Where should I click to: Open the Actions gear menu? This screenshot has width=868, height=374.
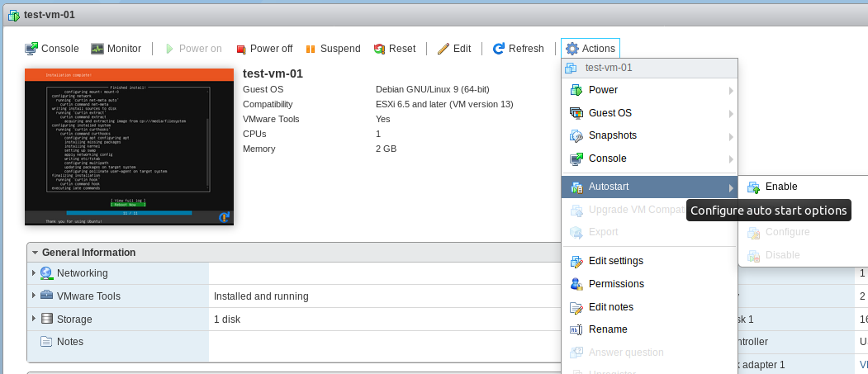pos(572,49)
